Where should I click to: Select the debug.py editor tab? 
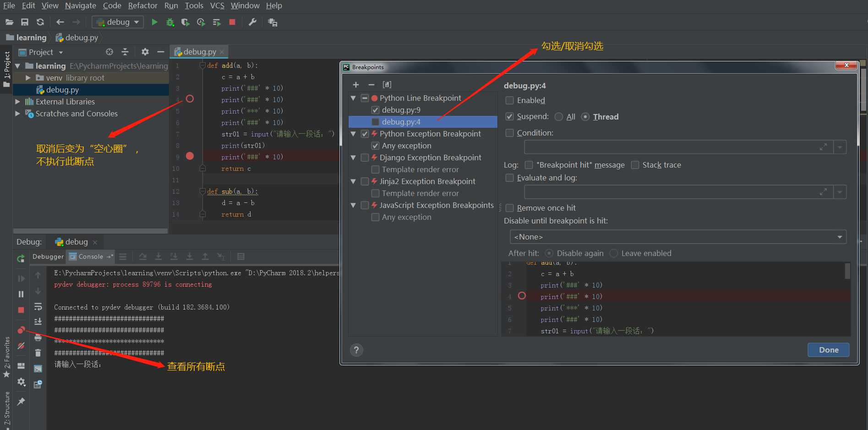click(200, 52)
